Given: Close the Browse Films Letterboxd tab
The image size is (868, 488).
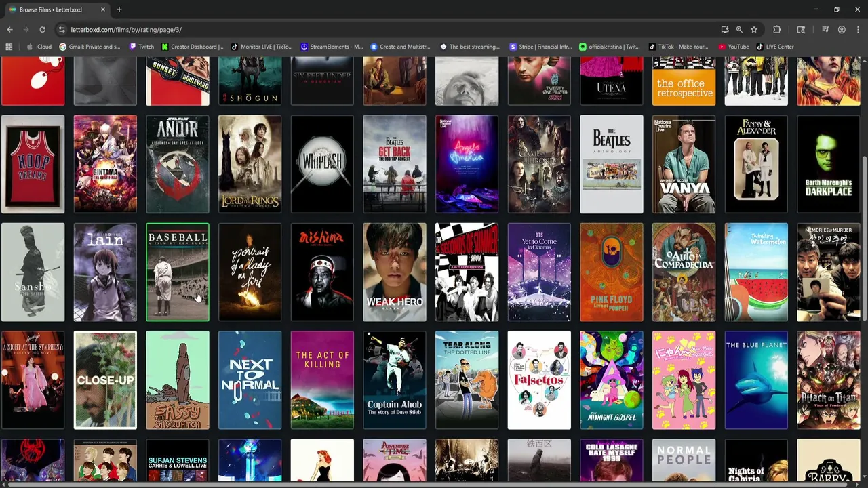Looking at the screenshot, I should pos(103,9).
